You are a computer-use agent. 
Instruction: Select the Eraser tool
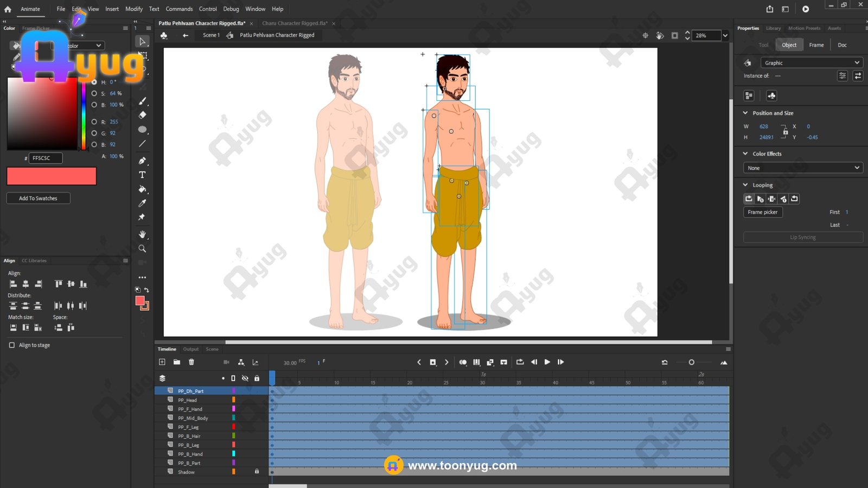click(142, 115)
